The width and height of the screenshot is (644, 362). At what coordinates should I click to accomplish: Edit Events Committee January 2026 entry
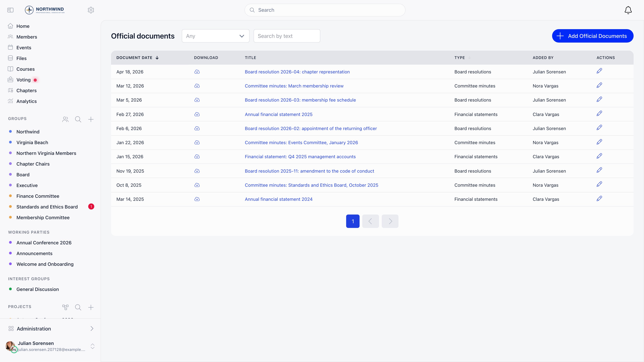[599, 142]
